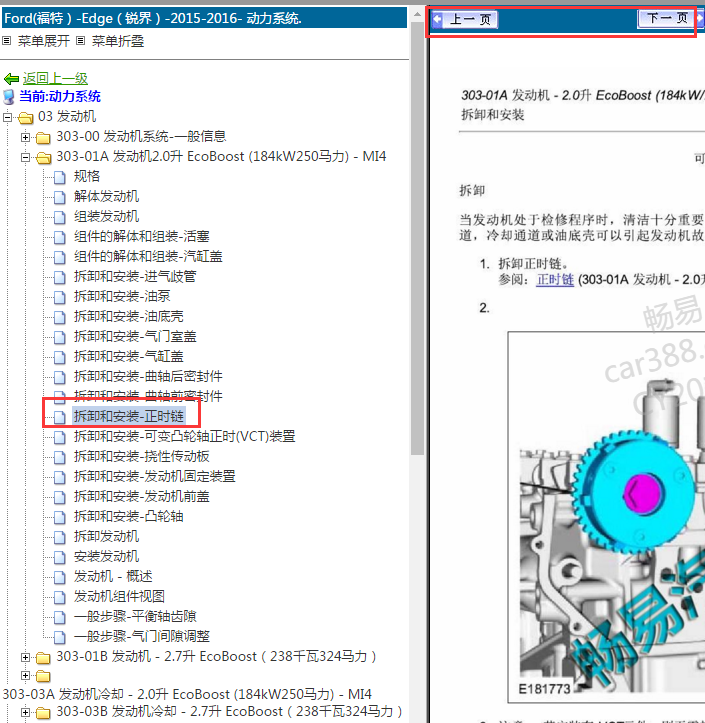Open 拆卸和安装-曲轴前密封件 page
The height and width of the screenshot is (723, 705).
pyautogui.click(x=148, y=396)
